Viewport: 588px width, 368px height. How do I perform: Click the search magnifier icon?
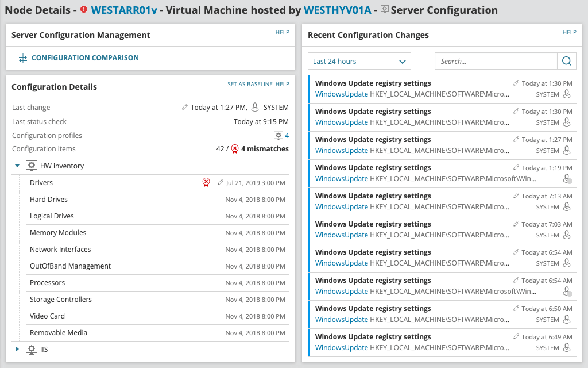(x=566, y=60)
